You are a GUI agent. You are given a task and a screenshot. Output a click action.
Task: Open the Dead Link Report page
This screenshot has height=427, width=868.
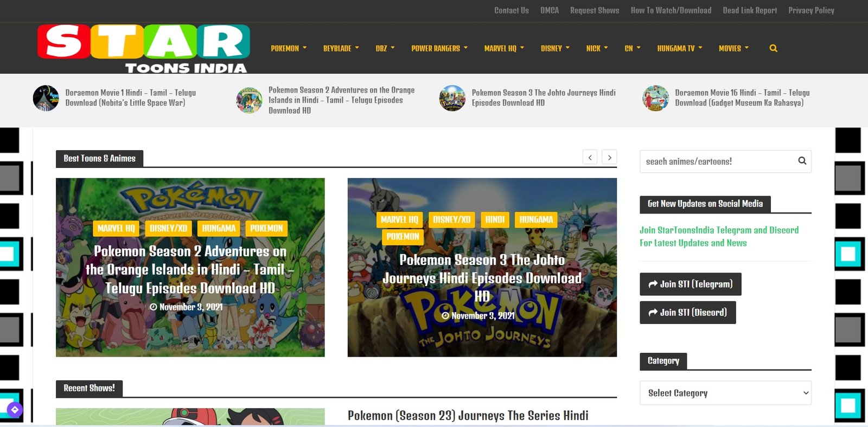[749, 10]
